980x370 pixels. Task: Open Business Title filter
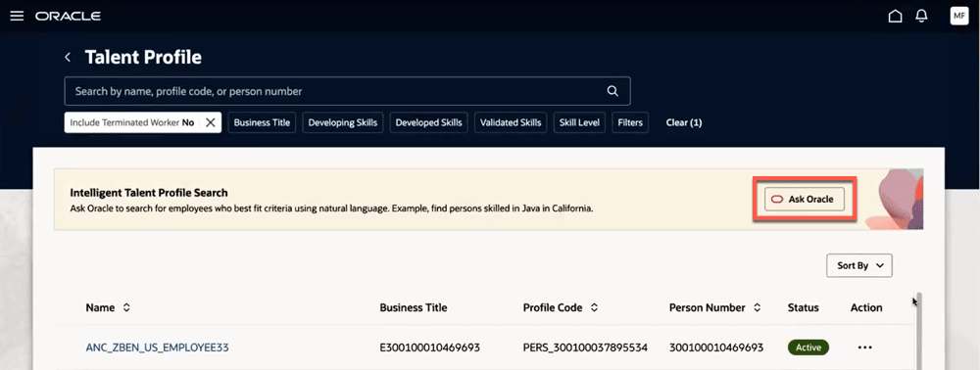click(262, 123)
